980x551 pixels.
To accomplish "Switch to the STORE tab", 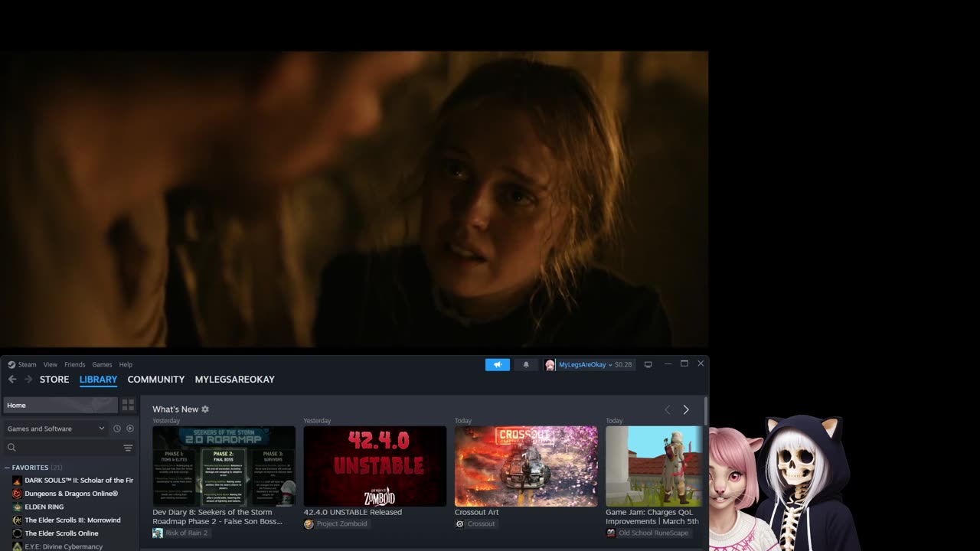I will click(x=54, y=380).
